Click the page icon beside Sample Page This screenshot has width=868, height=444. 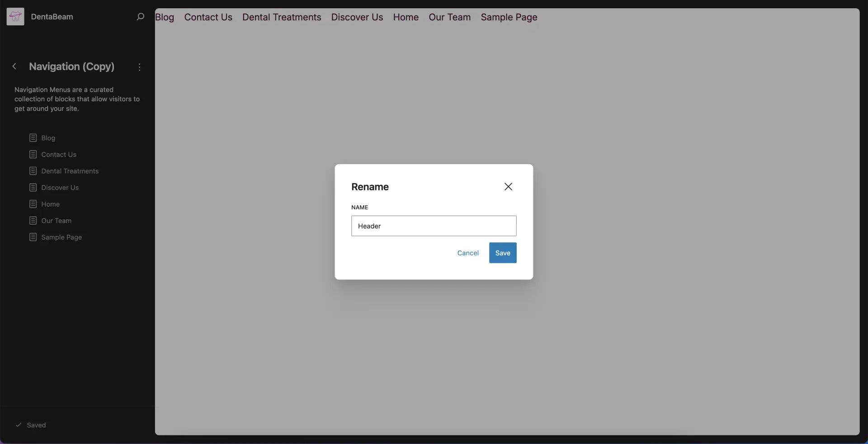[x=33, y=237]
